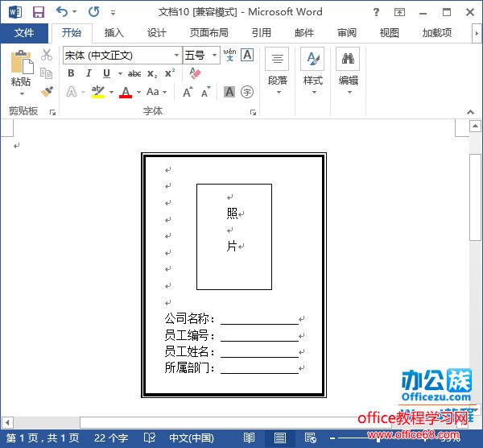Screen dimensions: 483x448
Task: Toggle character shading A button
Action: point(229,92)
